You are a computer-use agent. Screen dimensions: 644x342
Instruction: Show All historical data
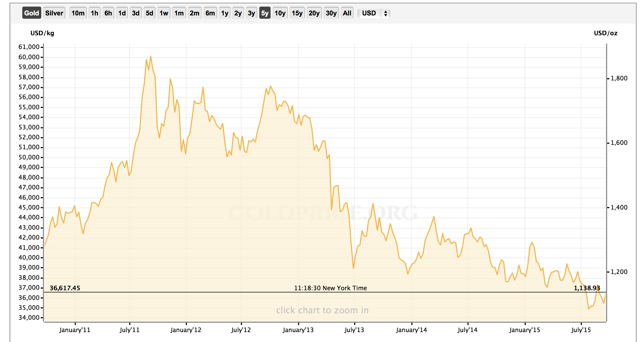point(347,13)
